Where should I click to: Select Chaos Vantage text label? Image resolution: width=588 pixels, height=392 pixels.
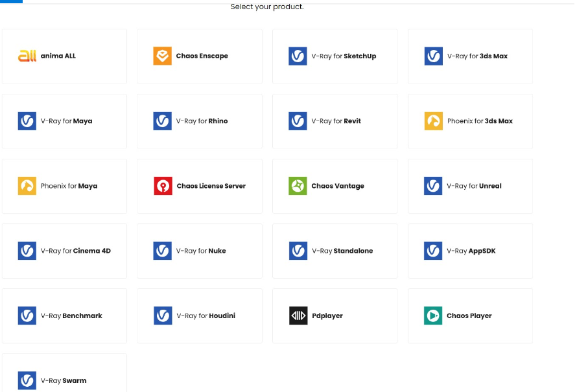pyautogui.click(x=338, y=186)
